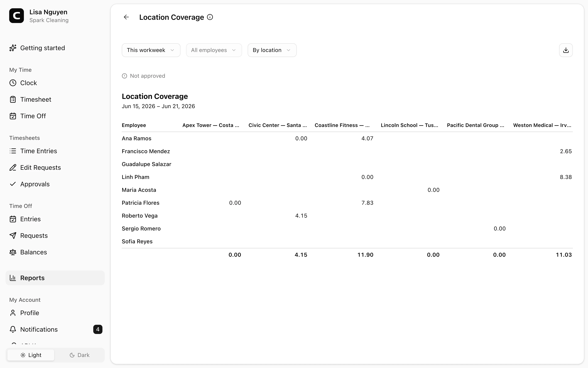Image resolution: width=588 pixels, height=368 pixels.
Task: Go to Clock in sidebar
Action: coord(55,83)
